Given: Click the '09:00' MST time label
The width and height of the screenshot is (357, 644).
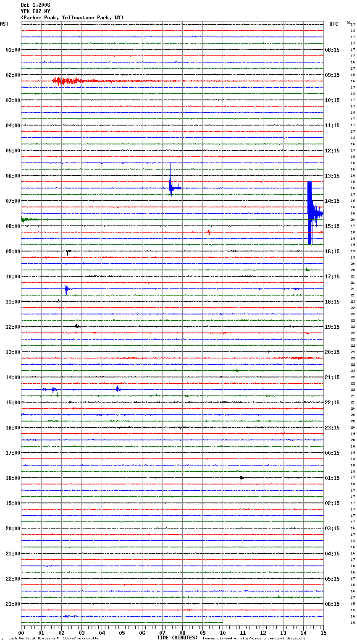Looking at the screenshot, I should (x=13, y=251).
